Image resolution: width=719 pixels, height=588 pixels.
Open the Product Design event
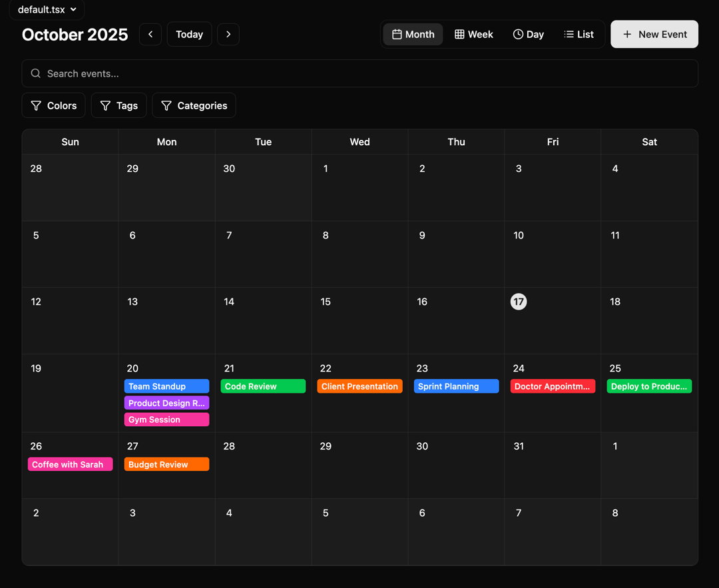coord(167,403)
